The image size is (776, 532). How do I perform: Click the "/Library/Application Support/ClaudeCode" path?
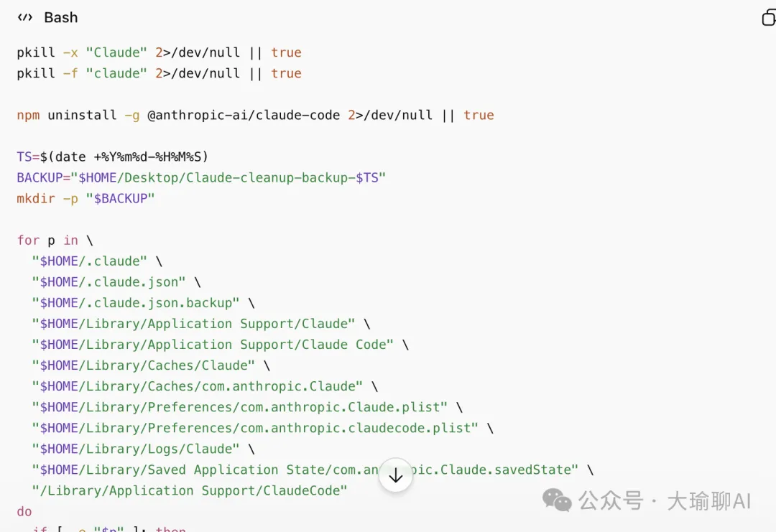[190, 490]
